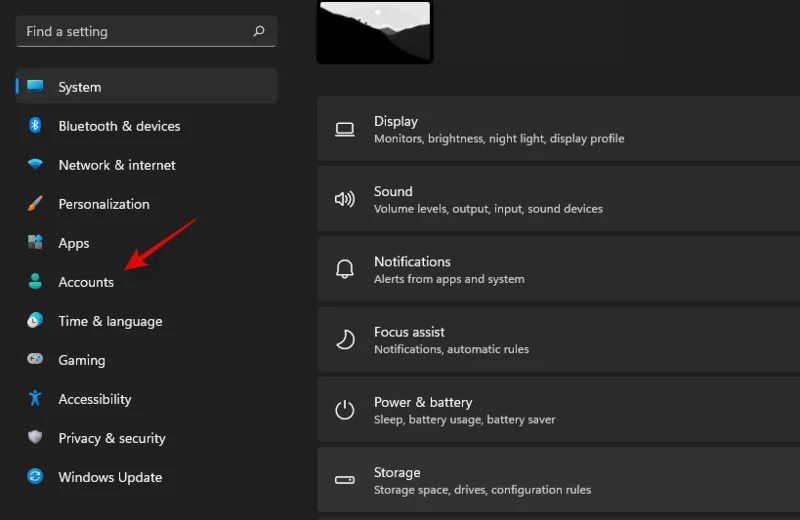Click the search magnifier icon
The width and height of the screenshot is (800, 520).
259,31
